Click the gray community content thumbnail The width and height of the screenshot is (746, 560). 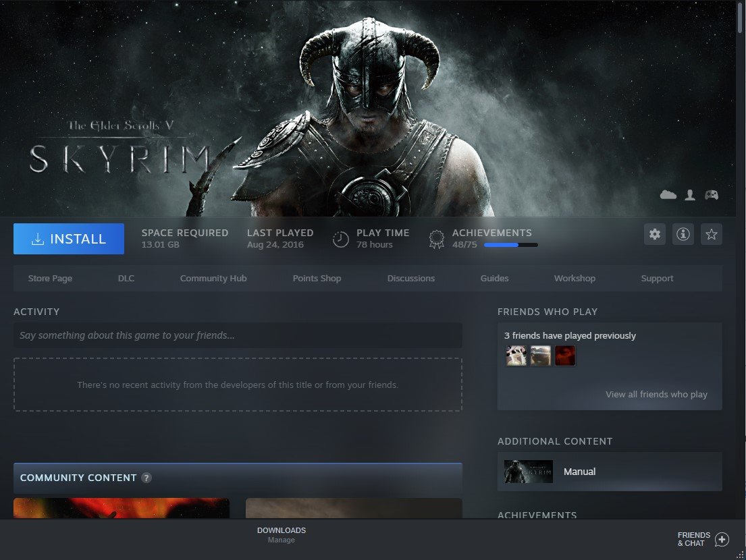coord(354,508)
